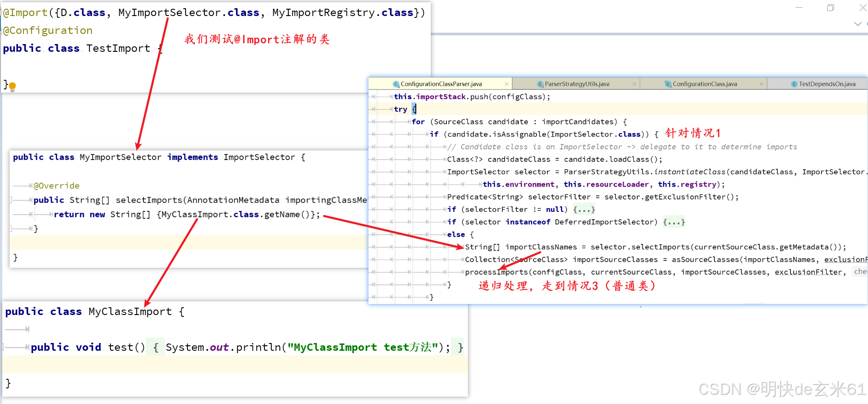Screen dimensions: 868x404
Task: Switch to the ConfigurationClassParser.java tab
Action: (x=441, y=84)
